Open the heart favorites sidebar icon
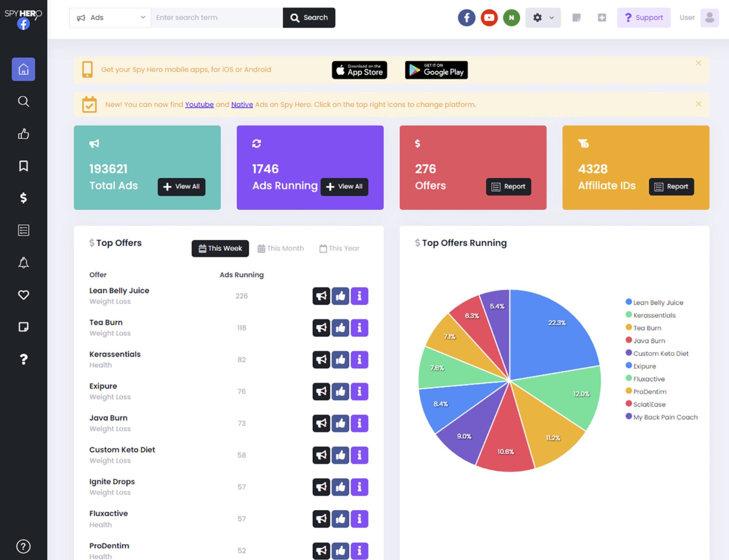 click(23, 295)
